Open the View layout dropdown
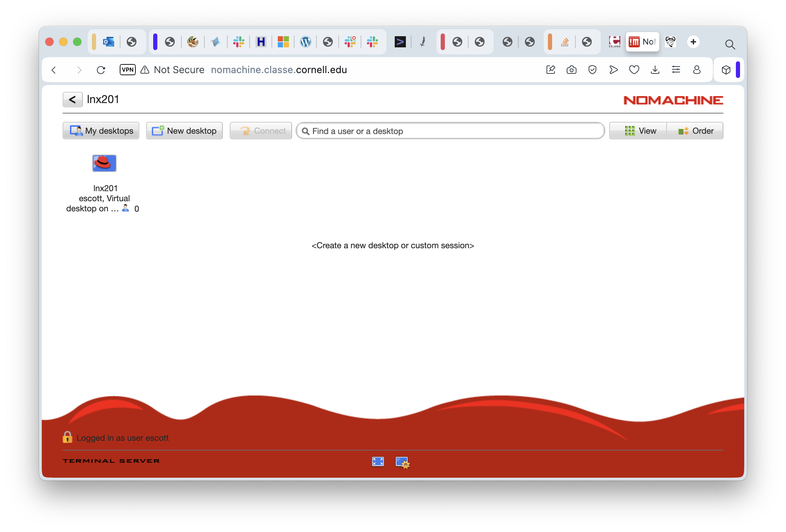Viewport: 786px width, 532px height. point(638,131)
